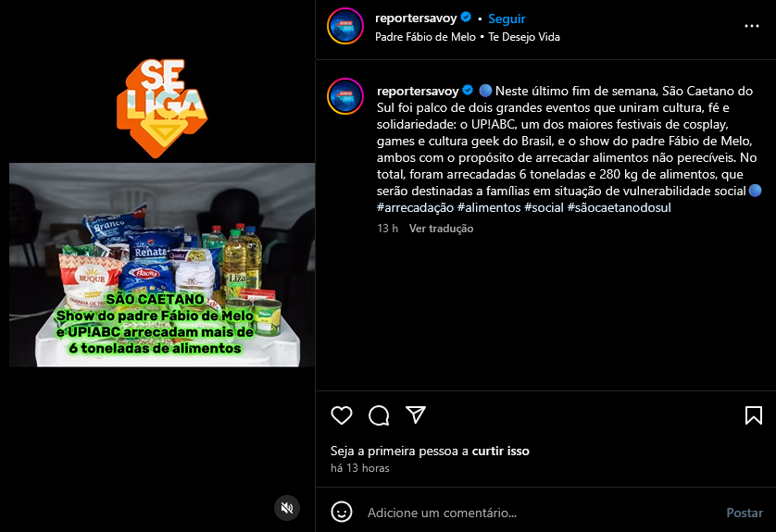Click the comment field Adicione um comentário

(x=540, y=513)
